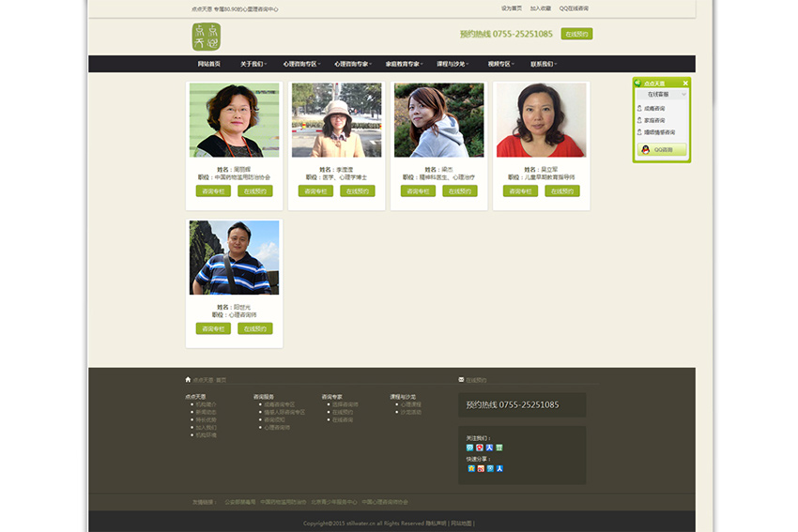Screen dimensions: 798x532
Task: Click first share icon under 快速分享
Action: 470,468
